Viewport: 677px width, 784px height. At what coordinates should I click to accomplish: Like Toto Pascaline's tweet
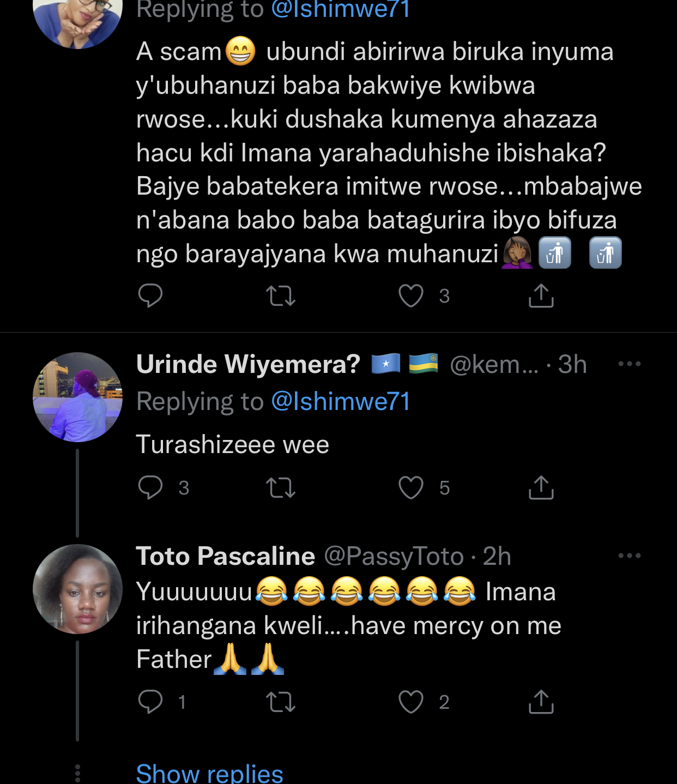click(411, 702)
